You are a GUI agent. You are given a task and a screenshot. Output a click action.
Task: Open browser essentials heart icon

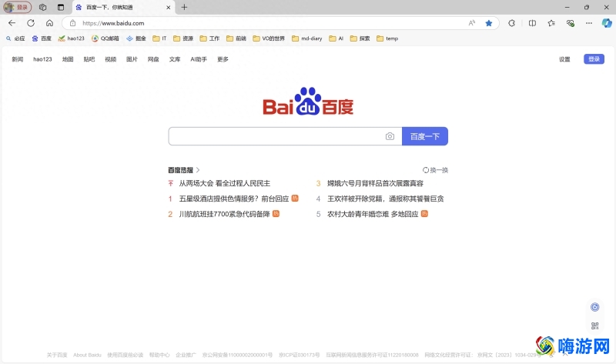pyautogui.click(x=571, y=23)
